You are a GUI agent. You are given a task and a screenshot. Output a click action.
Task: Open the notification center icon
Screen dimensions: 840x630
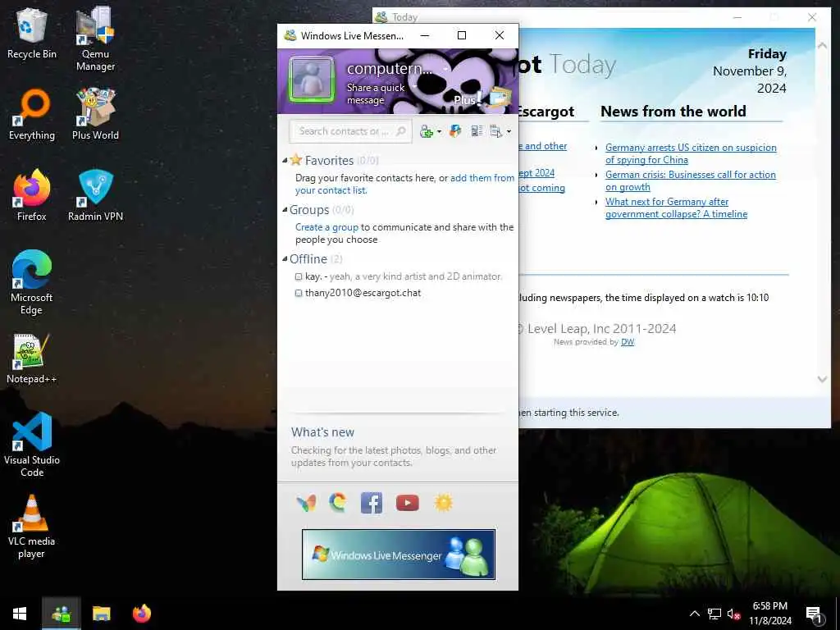click(815, 614)
